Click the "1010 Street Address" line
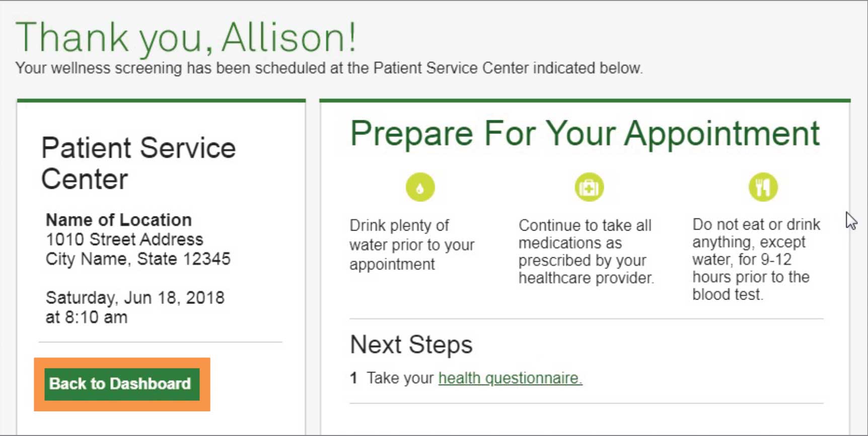Image resolution: width=868 pixels, height=436 pixels. coord(124,239)
